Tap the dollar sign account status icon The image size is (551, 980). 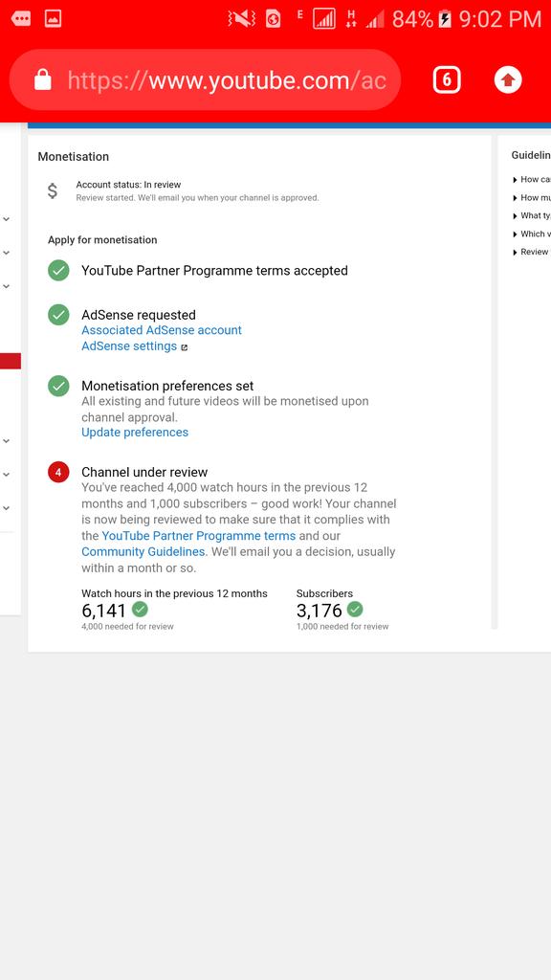[53, 190]
